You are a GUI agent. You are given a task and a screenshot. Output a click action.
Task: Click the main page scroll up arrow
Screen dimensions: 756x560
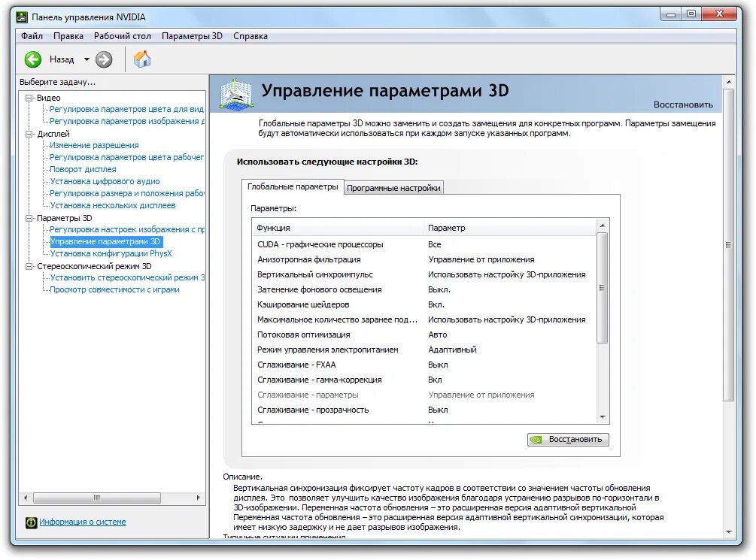(x=728, y=83)
